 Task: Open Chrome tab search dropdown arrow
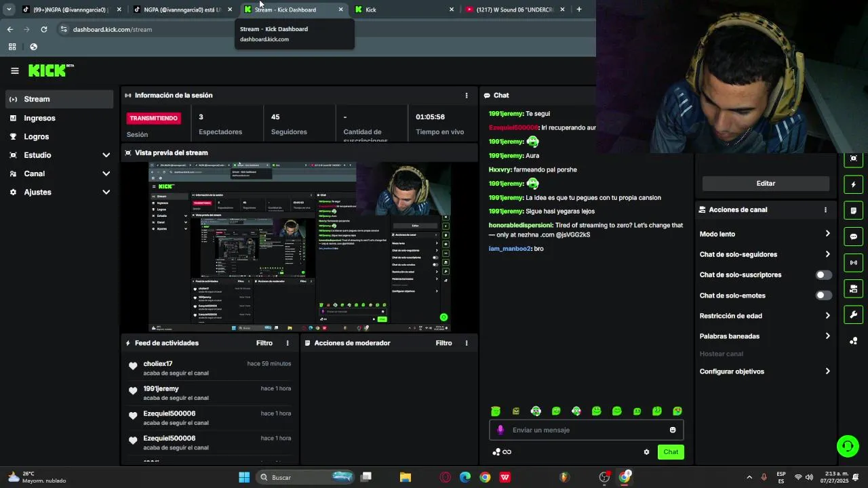(x=9, y=9)
